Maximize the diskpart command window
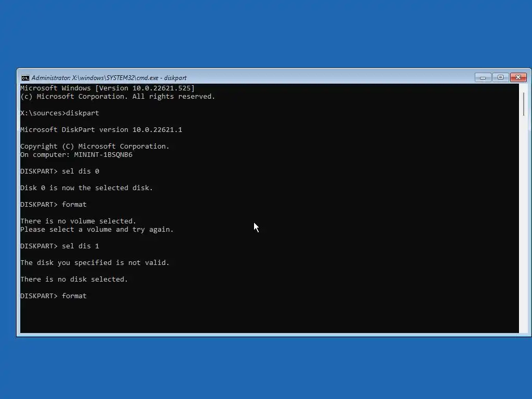 click(x=500, y=78)
